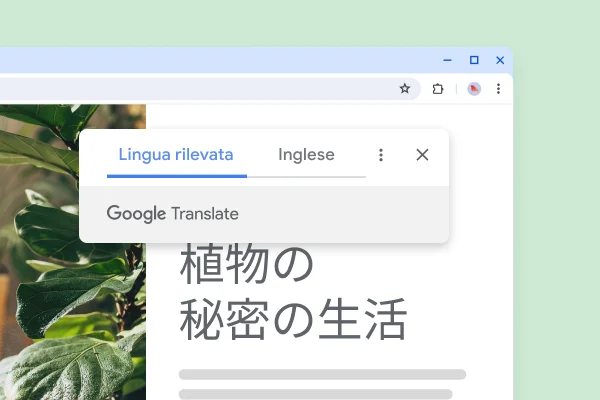The width and height of the screenshot is (600, 400).
Task: Close the browser window
Action: [500, 60]
